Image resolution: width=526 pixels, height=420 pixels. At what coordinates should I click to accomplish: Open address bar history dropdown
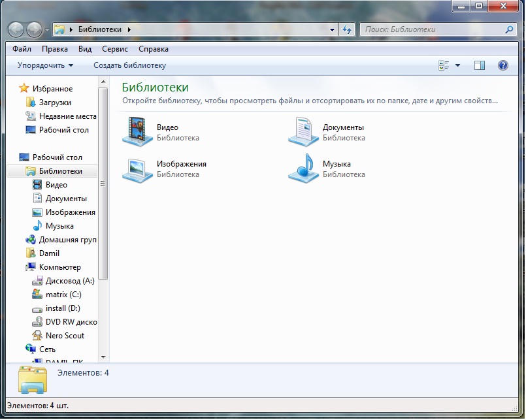click(332, 29)
